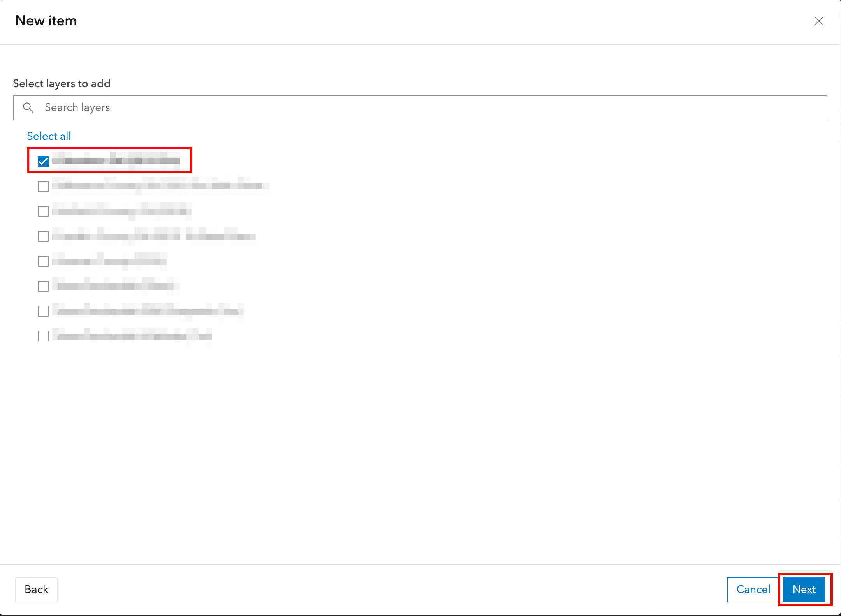Click the Cancel button
Image resolution: width=841 pixels, height=616 pixels.
[x=752, y=590]
